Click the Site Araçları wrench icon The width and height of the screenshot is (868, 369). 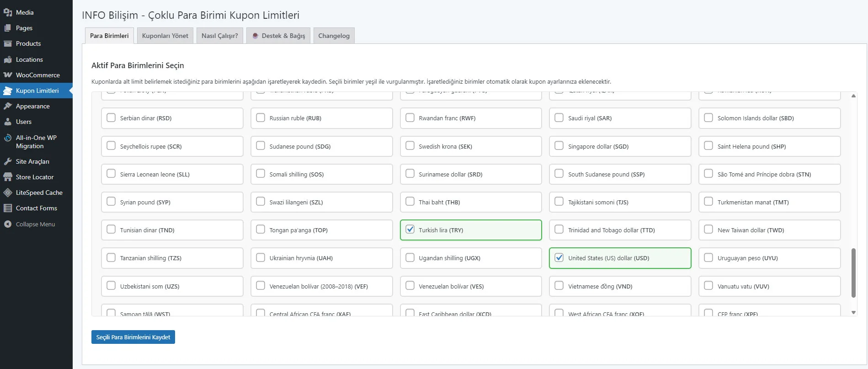[8, 161]
